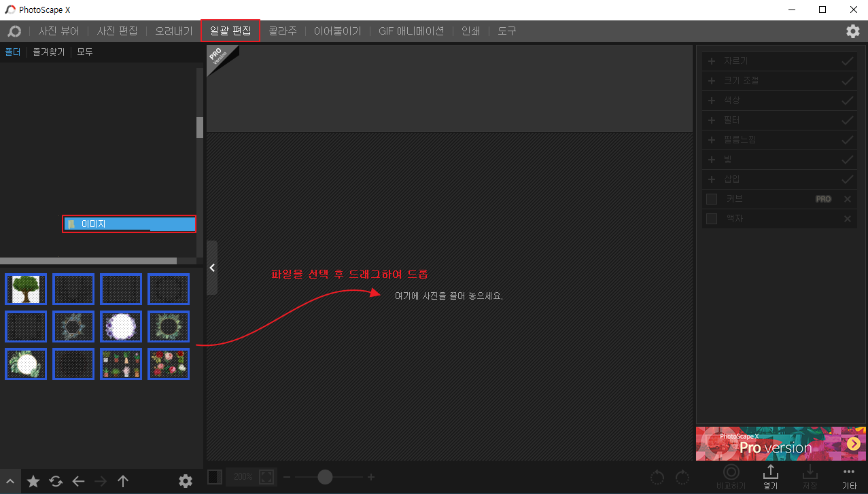Refresh the folder list using the refresh icon
Image resolution: width=868 pixels, height=494 pixels.
[55, 481]
